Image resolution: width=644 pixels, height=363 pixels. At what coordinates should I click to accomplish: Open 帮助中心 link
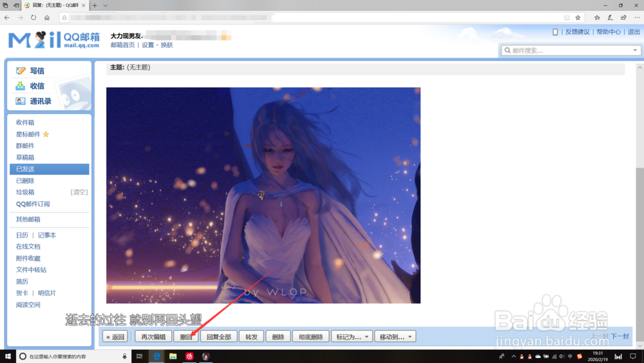coord(609,32)
